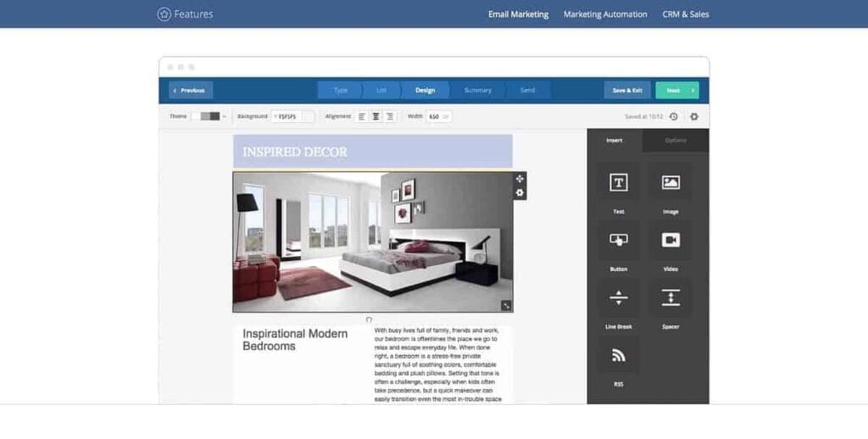Click the move handle on image block
Viewport: 868px width, 439px height.
click(520, 179)
